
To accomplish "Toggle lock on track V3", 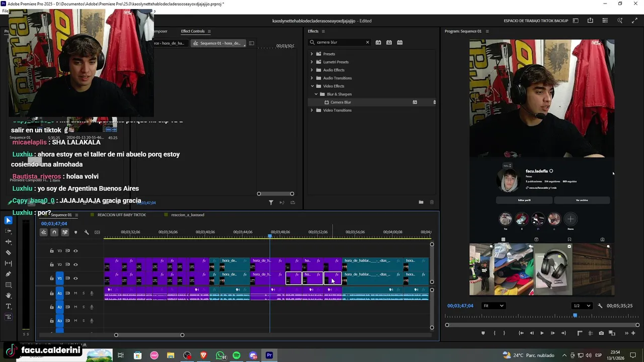I will point(51,251).
